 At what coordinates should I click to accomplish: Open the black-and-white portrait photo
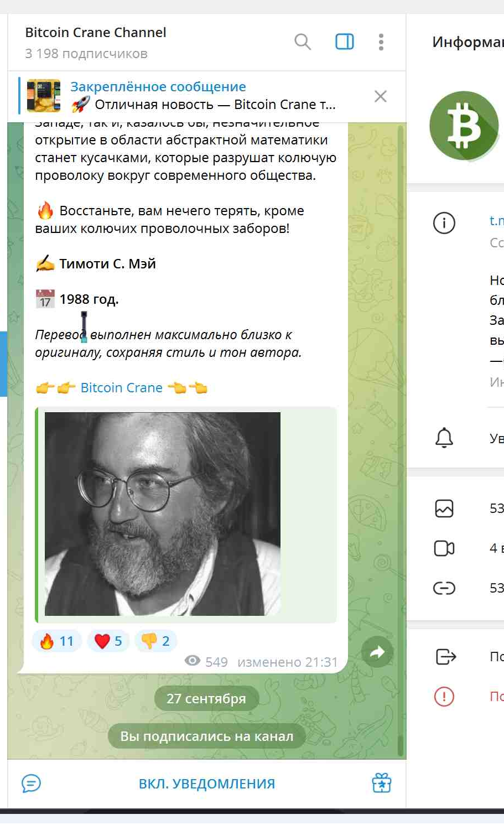coord(163,513)
